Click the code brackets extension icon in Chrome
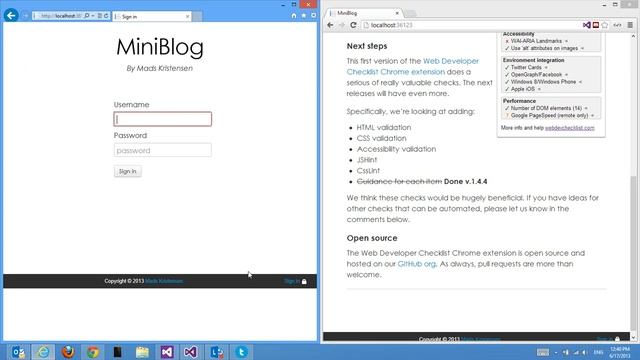 point(617,25)
